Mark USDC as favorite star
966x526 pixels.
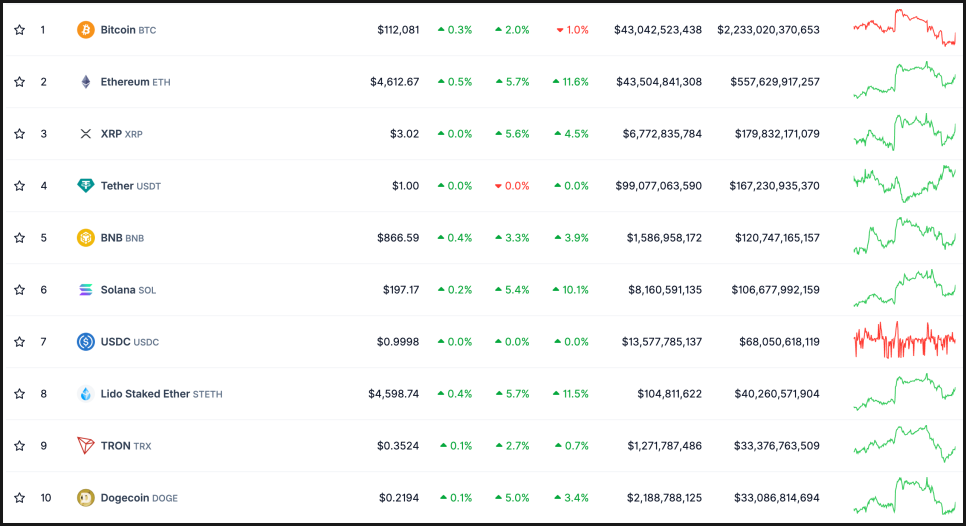(20, 341)
